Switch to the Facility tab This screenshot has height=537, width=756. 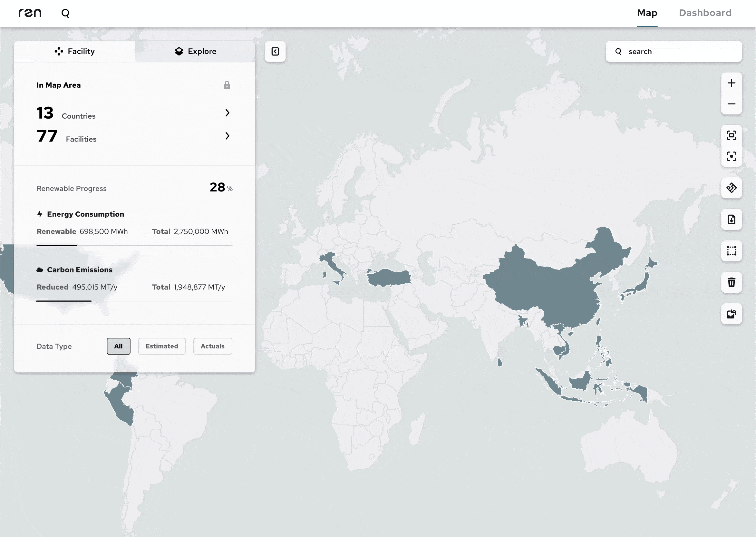tap(74, 51)
